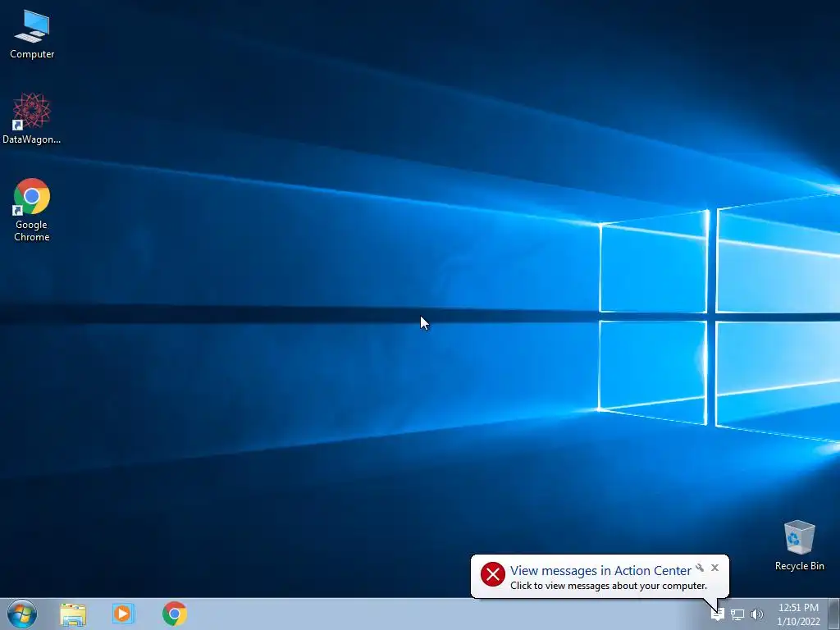The height and width of the screenshot is (630, 840).
Task: Open the clock showing 12:51 PM
Action: [x=798, y=614]
